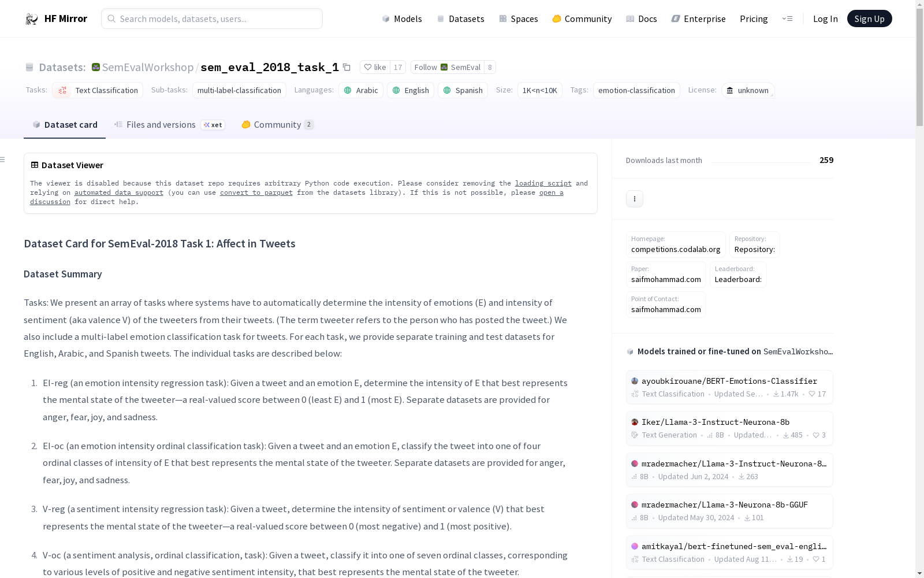
Task: Open the amitkayal bert-finetuned-sem_eval model
Action: point(729,553)
